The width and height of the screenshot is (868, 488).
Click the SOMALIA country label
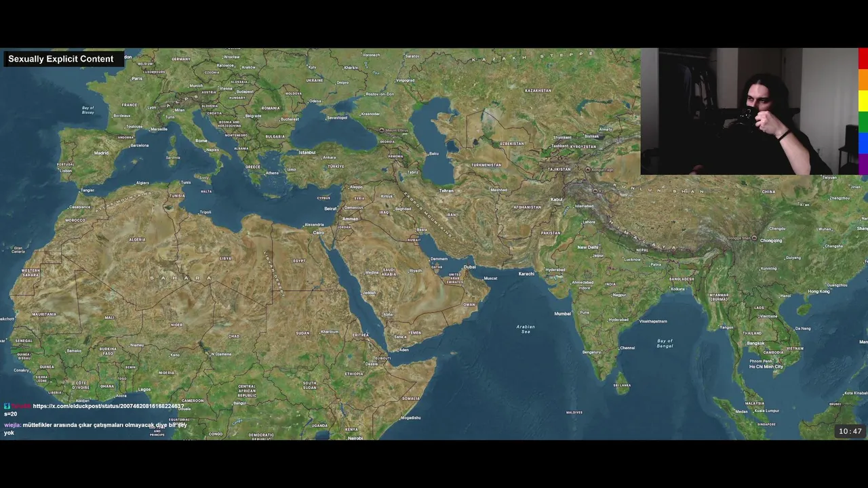coord(410,399)
